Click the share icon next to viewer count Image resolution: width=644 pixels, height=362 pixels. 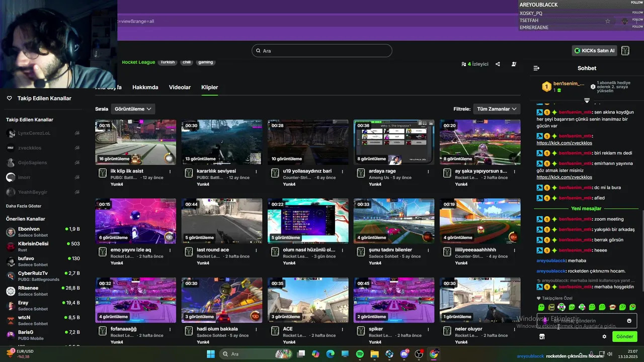point(498,64)
